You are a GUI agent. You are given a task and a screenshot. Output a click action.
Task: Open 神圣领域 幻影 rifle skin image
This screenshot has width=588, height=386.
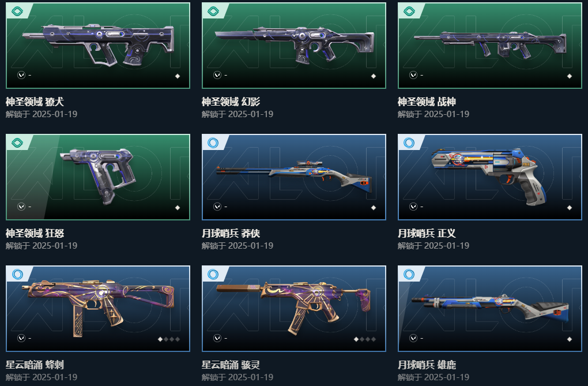(x=294, y=46)
